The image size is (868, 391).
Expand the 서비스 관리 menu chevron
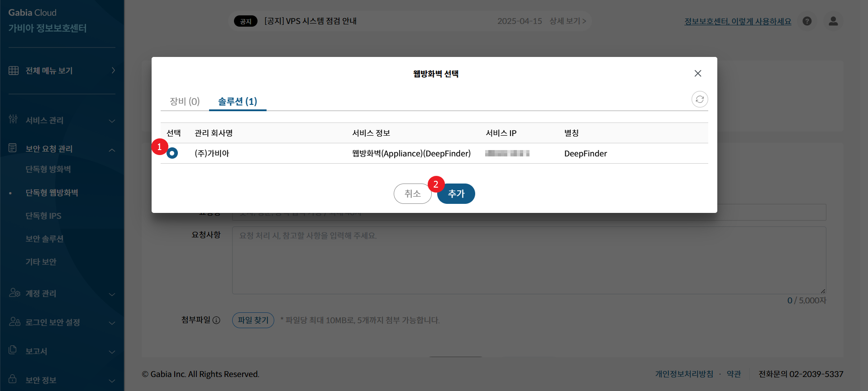click(112, 121)
